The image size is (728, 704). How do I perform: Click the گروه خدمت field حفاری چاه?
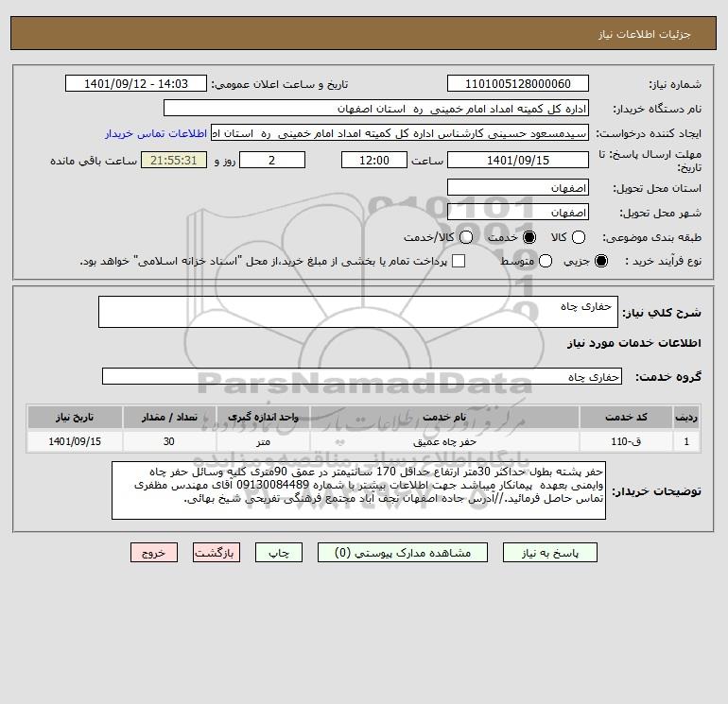pos(362,376)
